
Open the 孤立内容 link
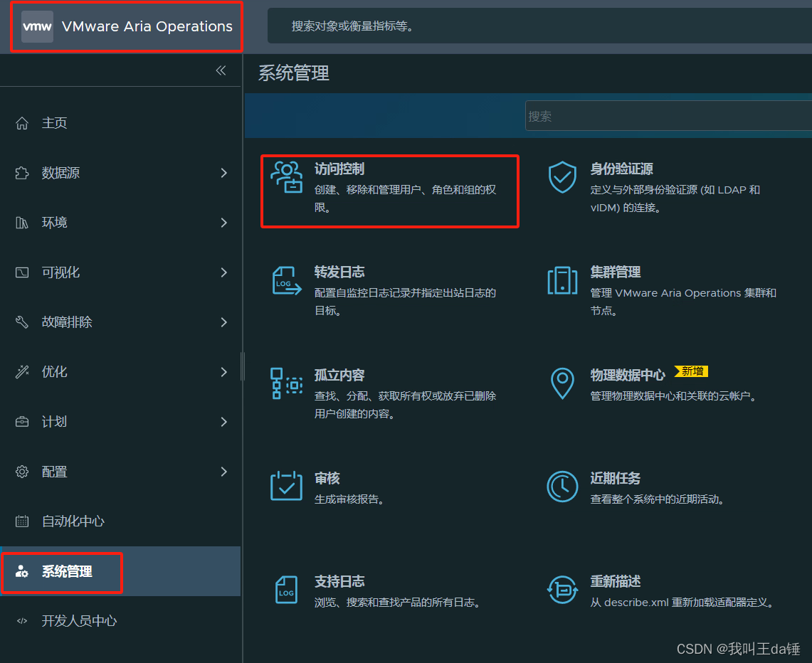tap(339, 375)
